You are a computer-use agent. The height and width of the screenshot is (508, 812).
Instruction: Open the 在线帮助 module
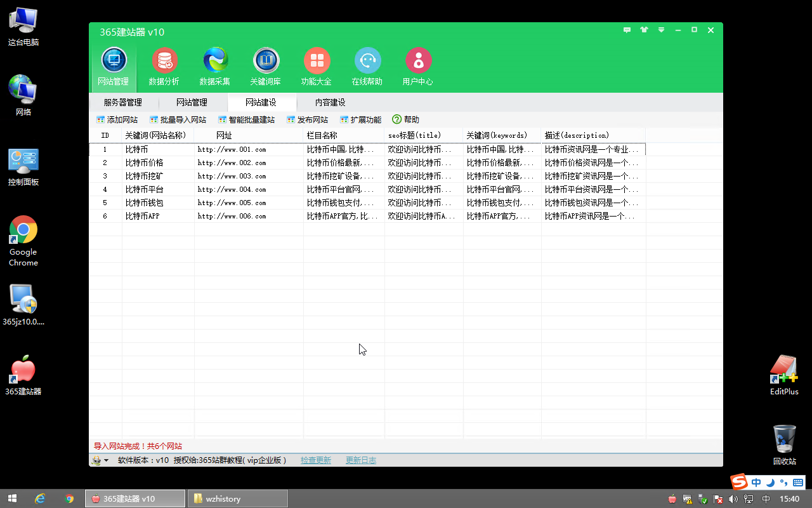[367, 66]
